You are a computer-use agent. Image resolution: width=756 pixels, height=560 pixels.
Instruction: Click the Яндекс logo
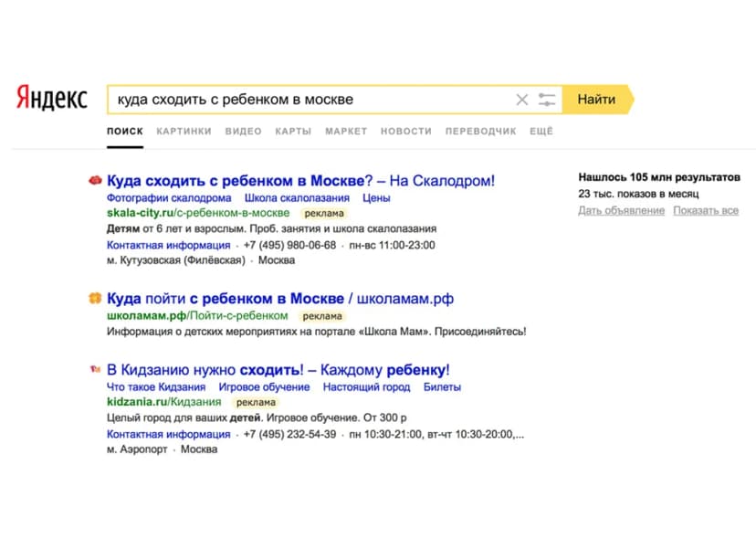(52, 97)
